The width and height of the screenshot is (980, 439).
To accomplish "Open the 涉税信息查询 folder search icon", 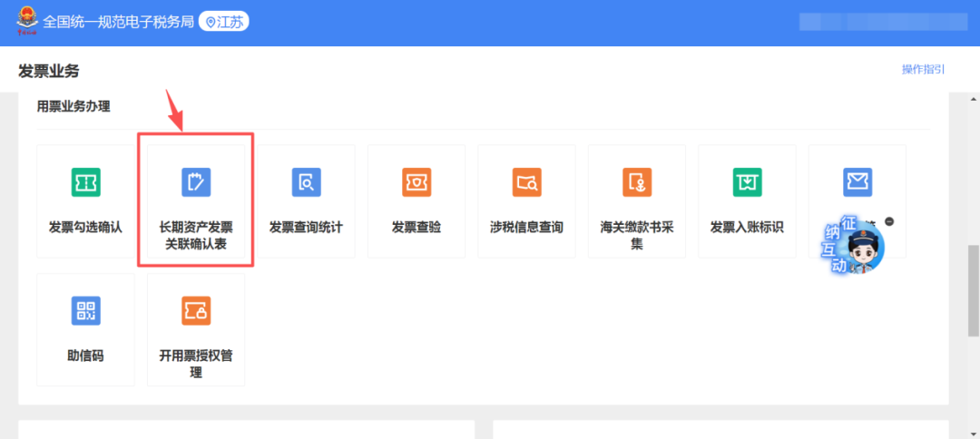I will (x=526, y=182).
